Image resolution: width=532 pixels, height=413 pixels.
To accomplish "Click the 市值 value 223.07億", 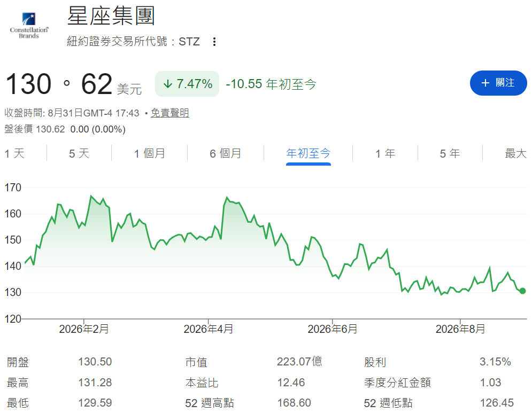I will (x=299, y=362).
